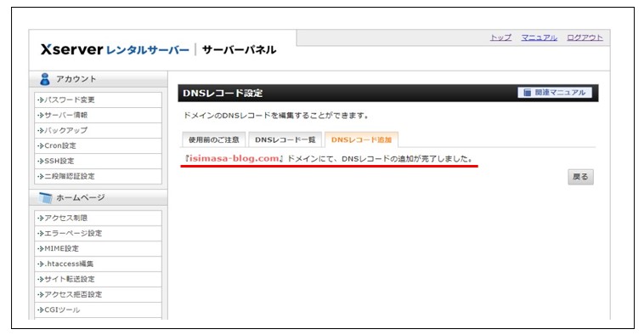Viewport: 644px width, 335px height.
Task: Click the ログアウト link
Action: 585,37
